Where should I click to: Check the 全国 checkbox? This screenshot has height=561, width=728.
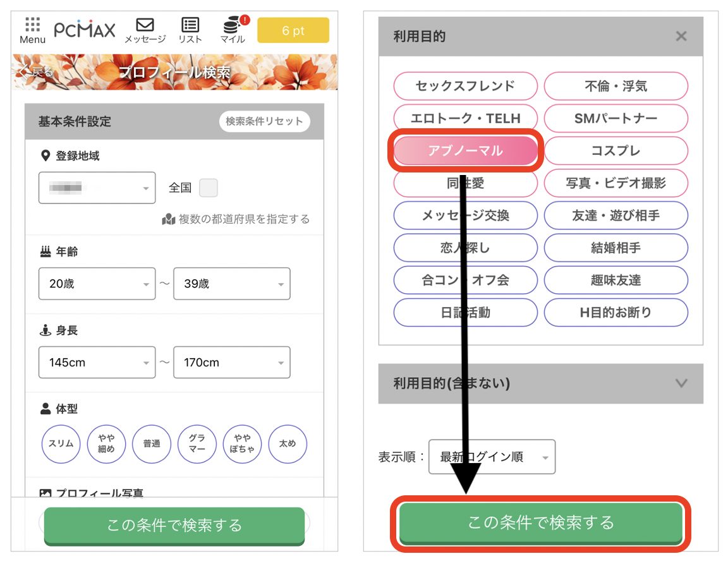click(x=208, y=188)
